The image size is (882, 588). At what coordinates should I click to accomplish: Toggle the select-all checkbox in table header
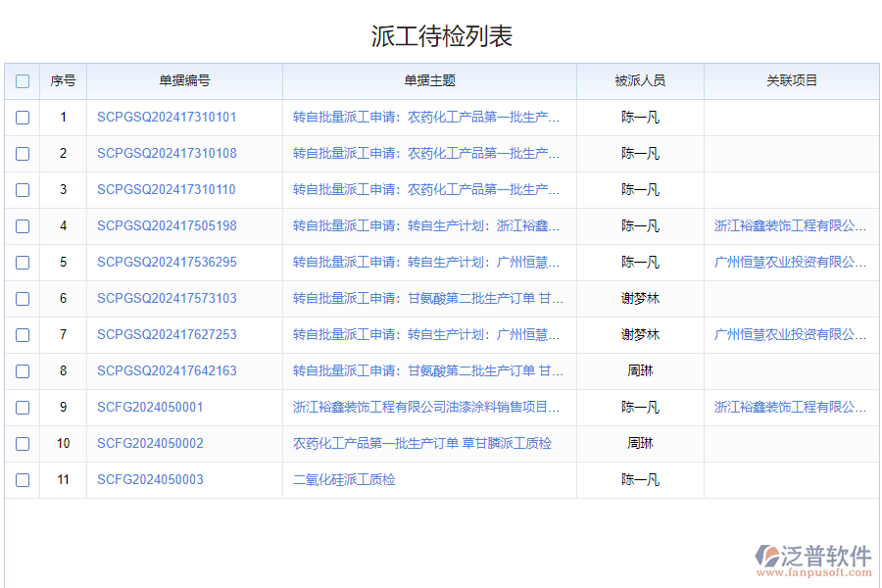(x=23, y=81)
